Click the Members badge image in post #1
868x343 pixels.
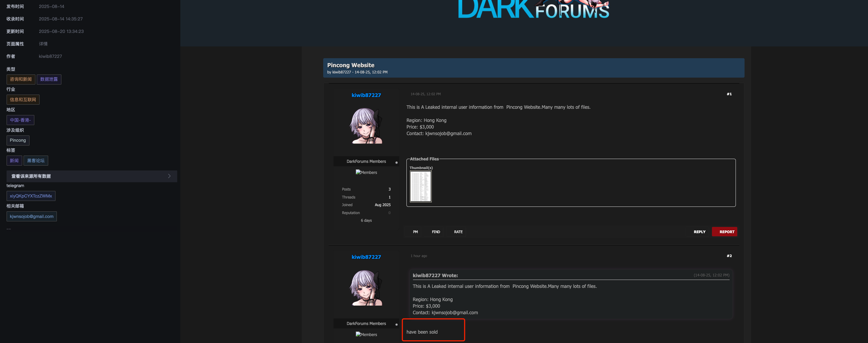(366, 172)
